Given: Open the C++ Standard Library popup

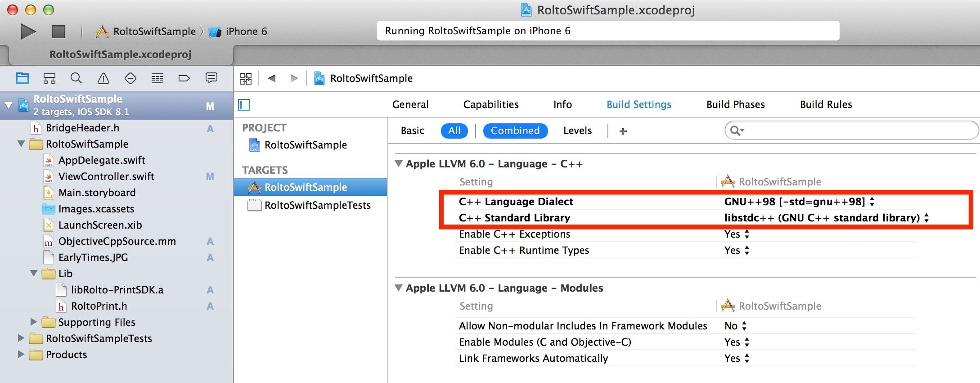Looking at the screenshot, I should pyautogui.click(x=827, y=218).
